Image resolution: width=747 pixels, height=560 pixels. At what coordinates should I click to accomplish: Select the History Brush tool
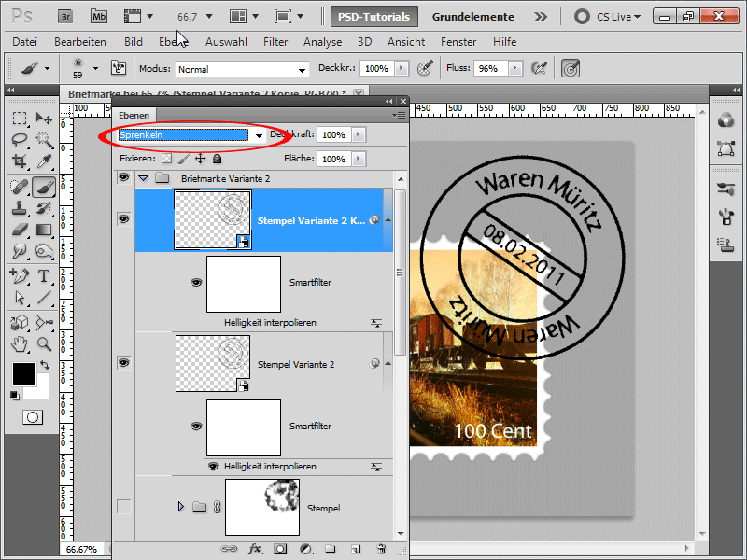pos(44,208)
